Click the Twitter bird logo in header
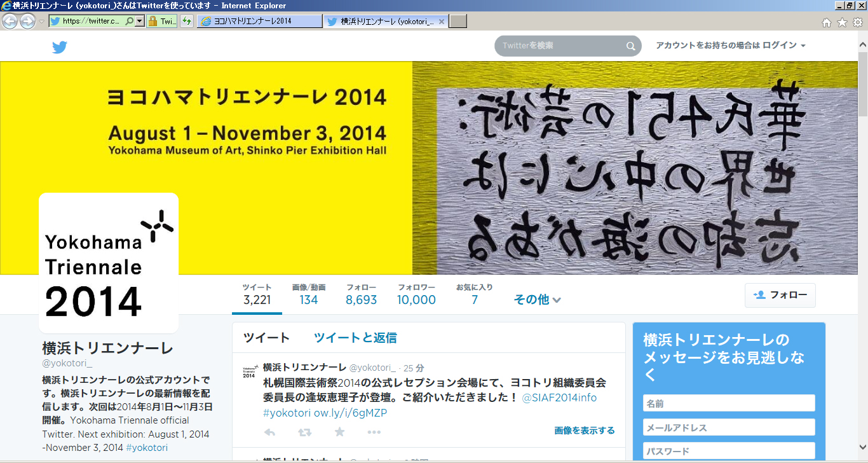868x463 pixels. pos(60,46)
